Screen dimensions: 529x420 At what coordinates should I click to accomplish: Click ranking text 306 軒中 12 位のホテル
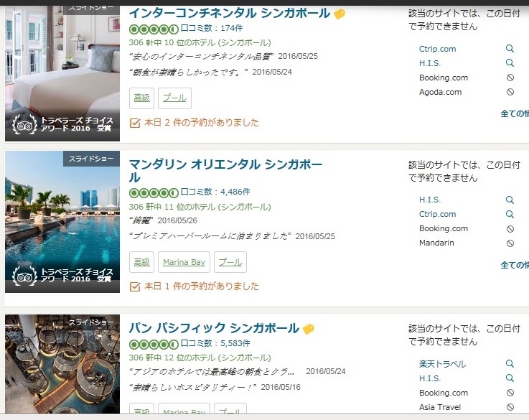200,358
